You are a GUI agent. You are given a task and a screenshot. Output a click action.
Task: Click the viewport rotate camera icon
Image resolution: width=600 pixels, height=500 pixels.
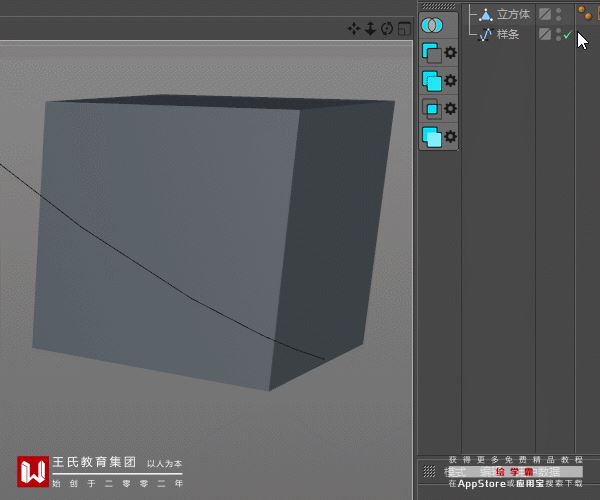[x=387, y=29]
